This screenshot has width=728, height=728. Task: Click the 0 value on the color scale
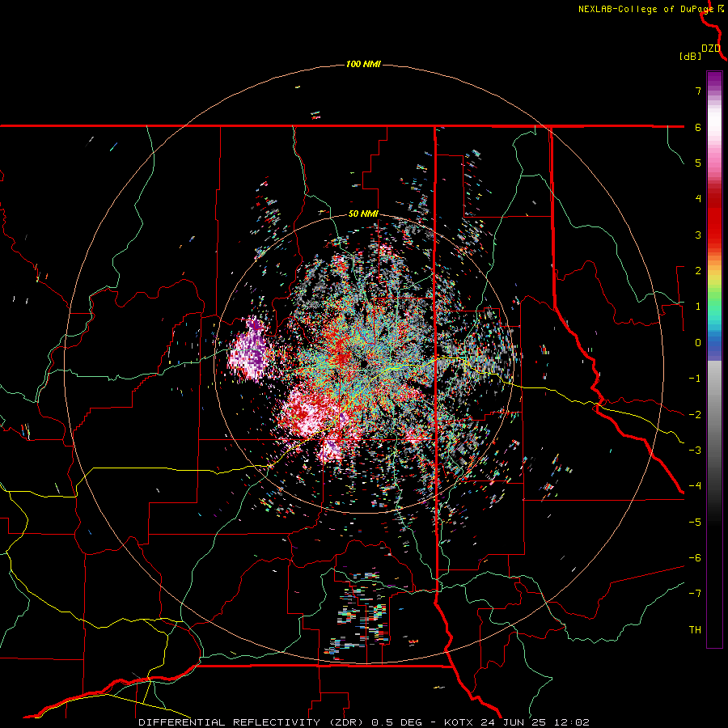698,343
